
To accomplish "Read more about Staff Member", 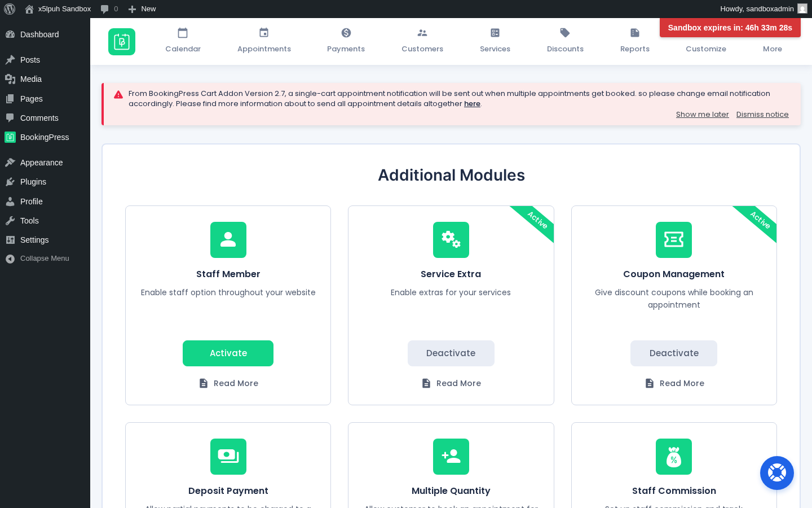I will [228, 383].
